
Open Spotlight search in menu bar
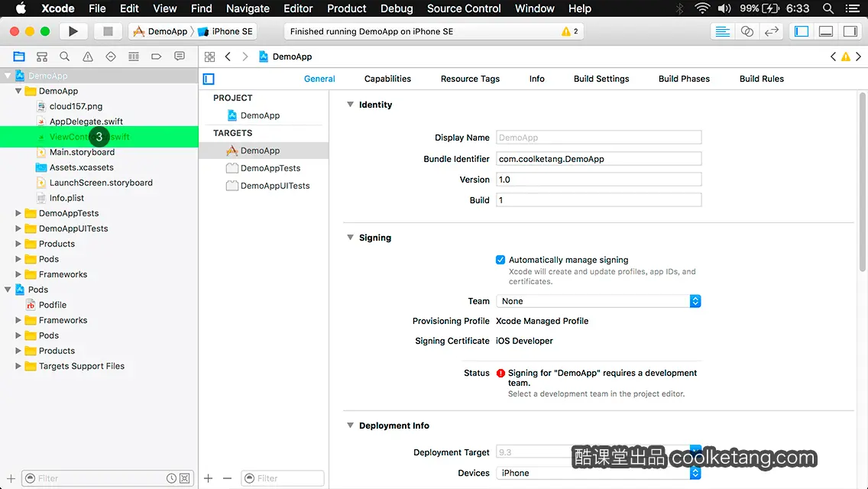(828, 8)
